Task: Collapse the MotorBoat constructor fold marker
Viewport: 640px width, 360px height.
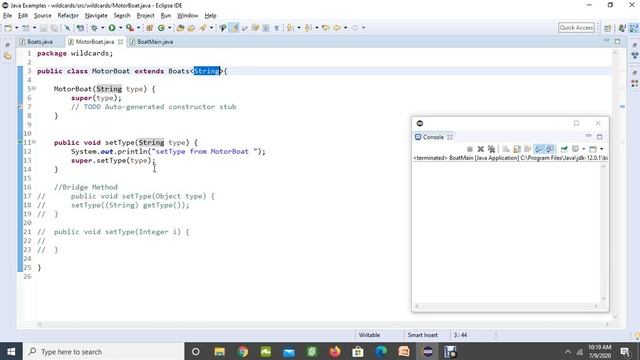Action: (x=34, y=88)
